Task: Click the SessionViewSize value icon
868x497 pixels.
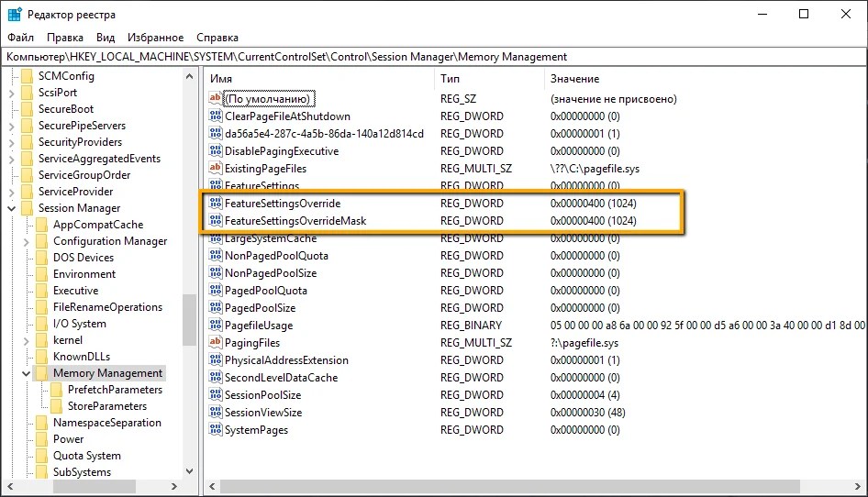Action: [x=216, y=412]
